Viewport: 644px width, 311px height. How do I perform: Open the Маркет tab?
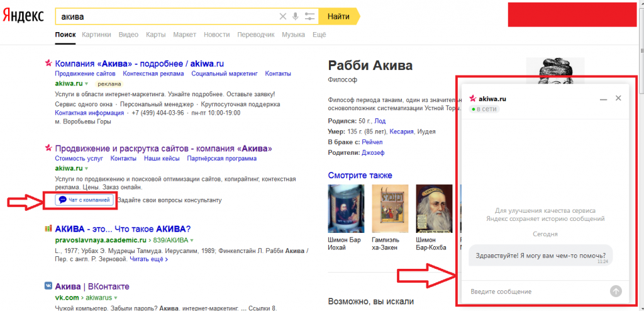point(184,35)
